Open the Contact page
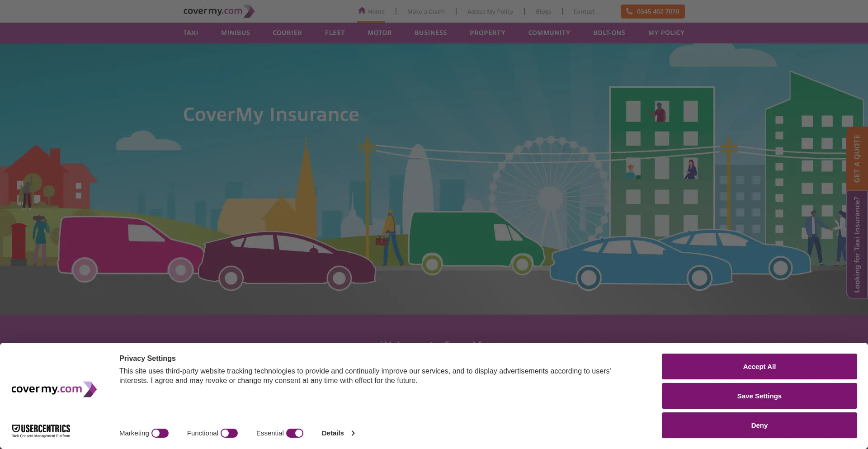Viewport: 868px width, 449px height. click(x=584, y=11)
